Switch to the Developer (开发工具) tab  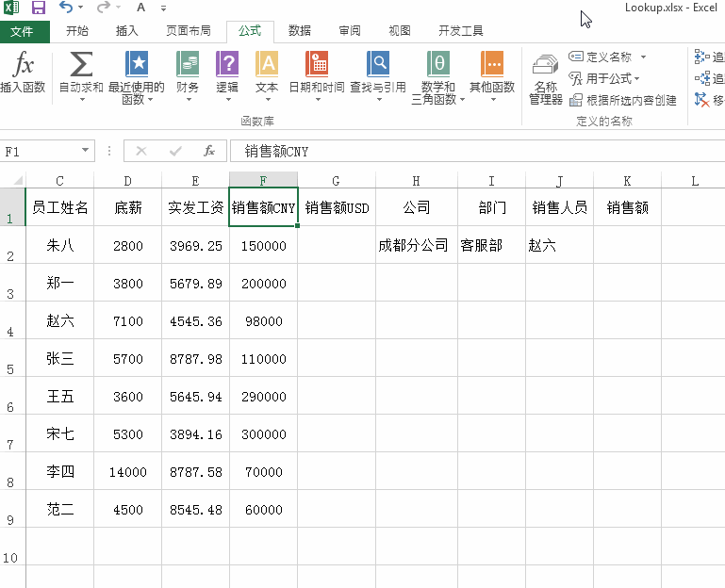460,31
